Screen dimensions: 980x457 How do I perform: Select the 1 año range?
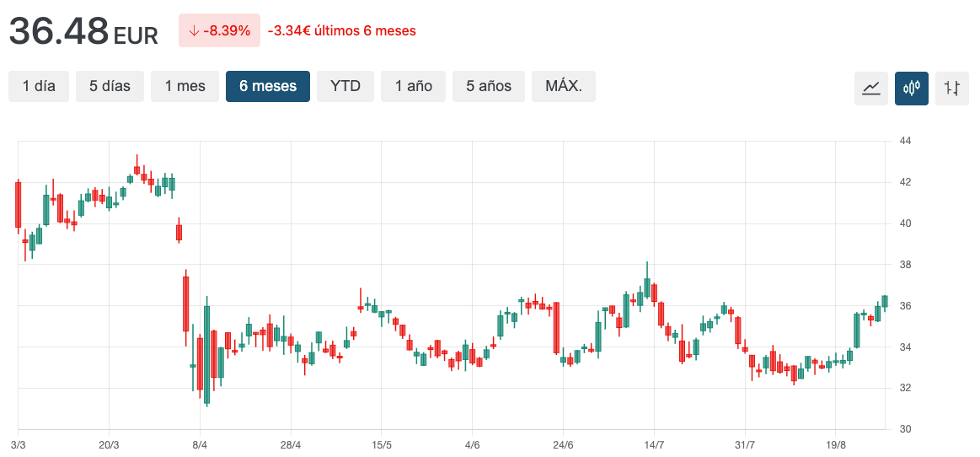(414, 86)
